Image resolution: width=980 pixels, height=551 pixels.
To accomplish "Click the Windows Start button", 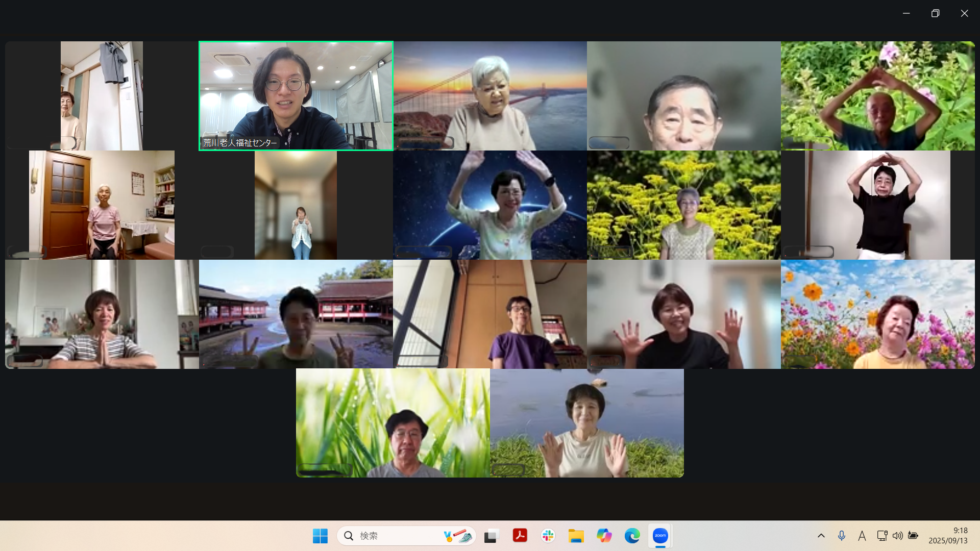I will pos(320,536).
